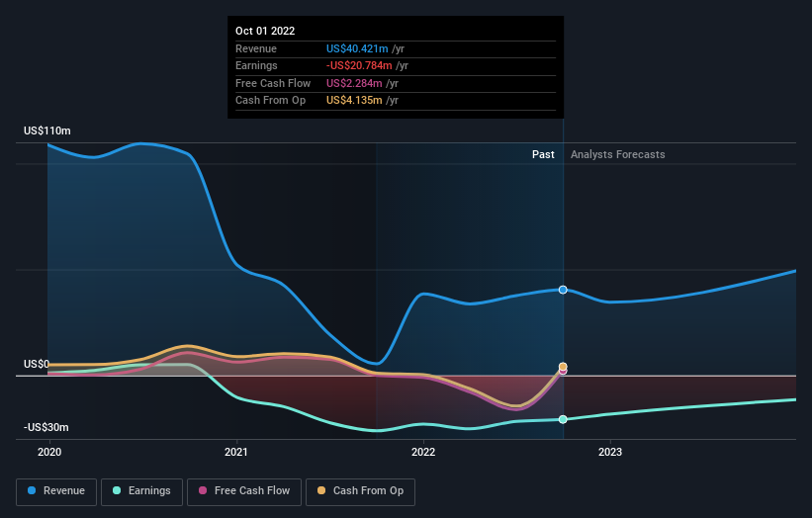Image resolution: width=812 pixels, height=518 pixels.
Task: Click the 2020 x-axis label
Action: (49, 452)
